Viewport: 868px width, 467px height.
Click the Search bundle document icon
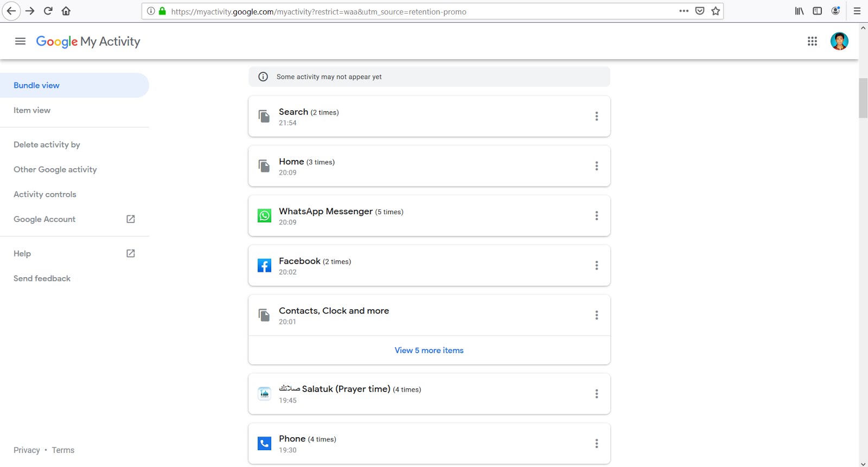[264, 116]
